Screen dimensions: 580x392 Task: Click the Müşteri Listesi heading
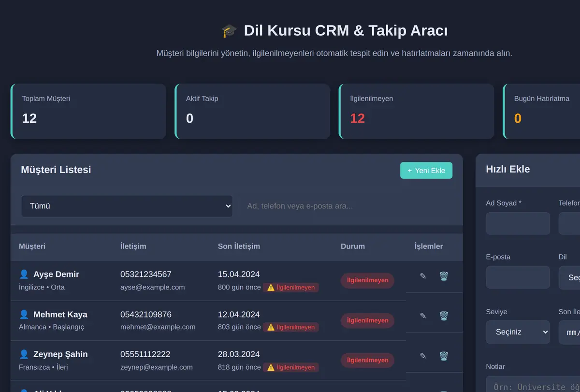pyautogui.click(x=56, y=170)
